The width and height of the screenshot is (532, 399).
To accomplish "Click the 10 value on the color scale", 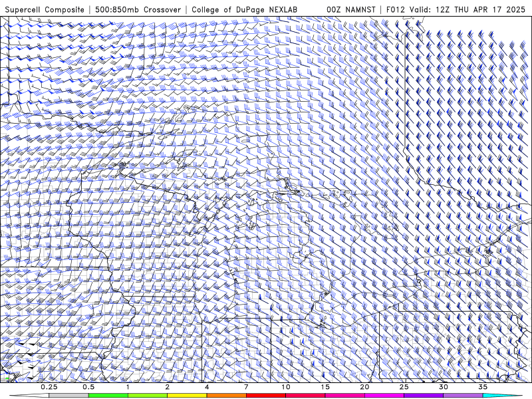I will point(286,387).
